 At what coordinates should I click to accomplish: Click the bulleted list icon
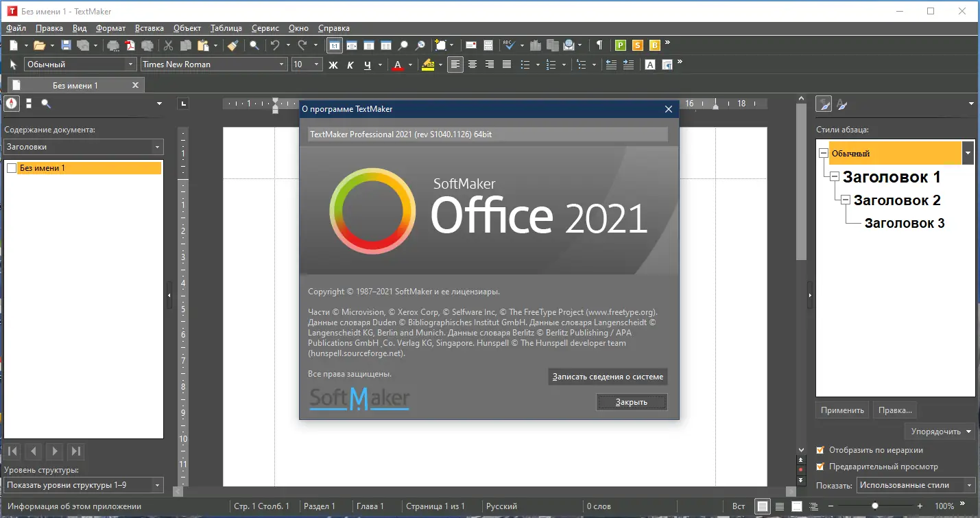pos(526,64)
